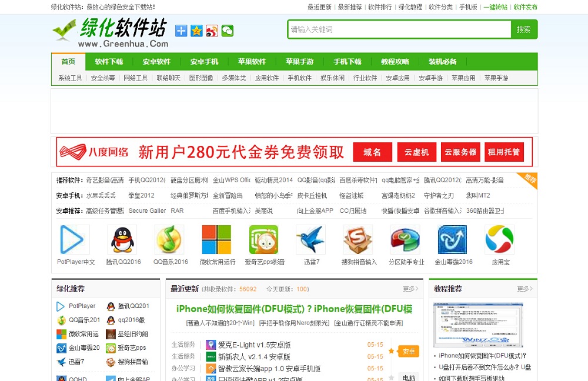
Task: Click the 云虚机 banner button
Action: [417, 152]
